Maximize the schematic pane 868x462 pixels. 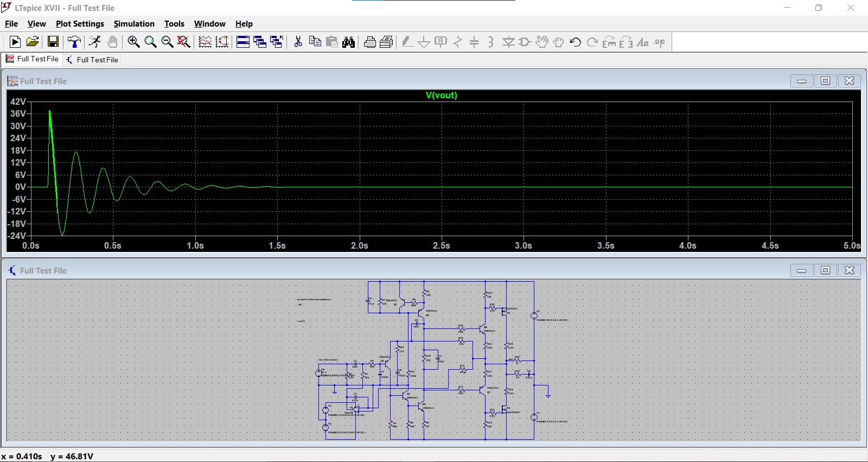(x=825, y=270)
